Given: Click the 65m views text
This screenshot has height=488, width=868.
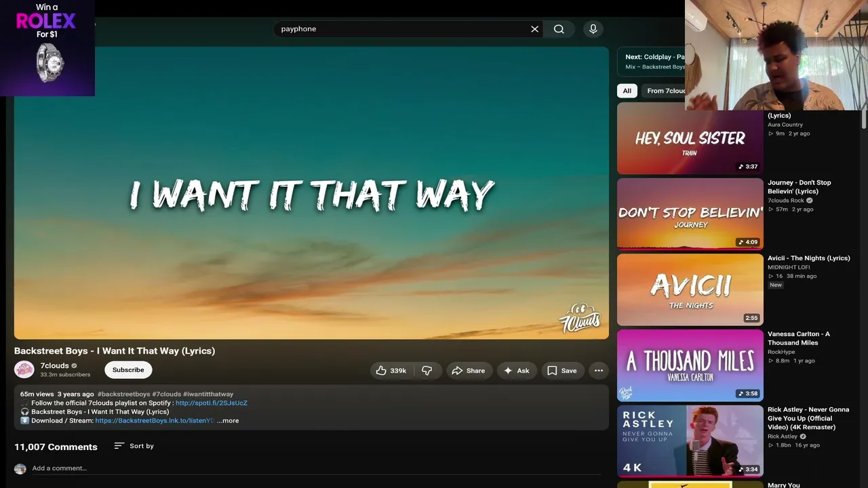Looking at the screenshot, I should [x=37, y=394].
